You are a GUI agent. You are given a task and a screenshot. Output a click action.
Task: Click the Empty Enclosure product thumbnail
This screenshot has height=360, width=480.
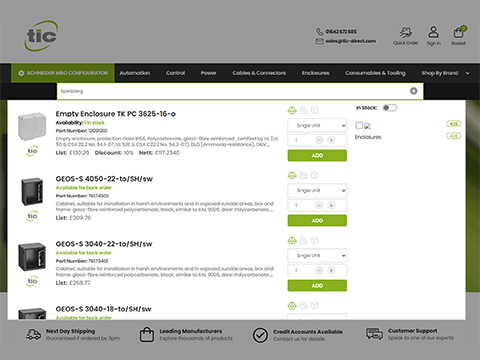click(32, 126)
